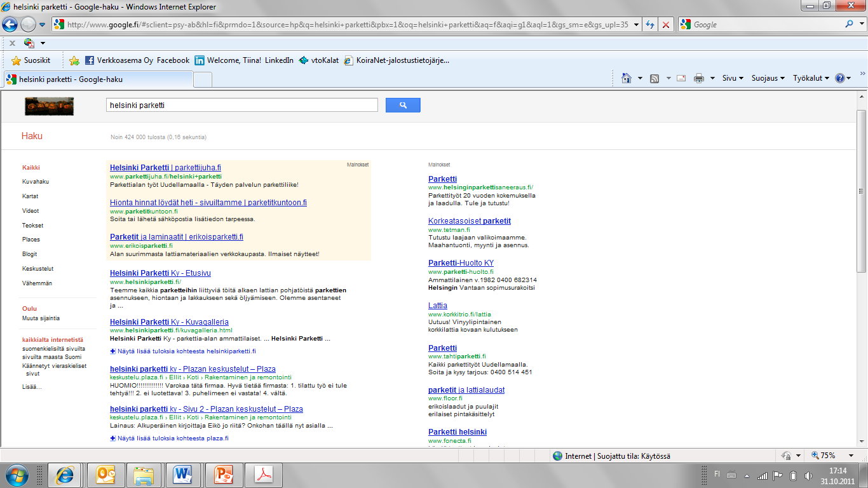Viewport: 868px width, 488px height.
Task: Open Korkeatasoiset parketit ad link
Action: [470, 221]
